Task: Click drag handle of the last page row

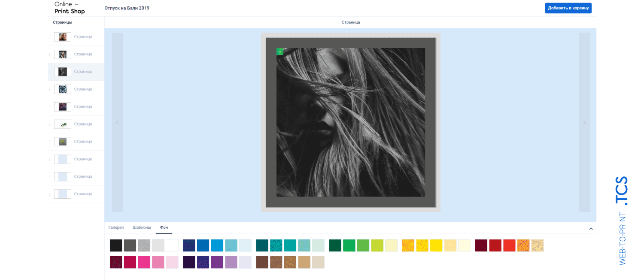Action: pos(50,194)
